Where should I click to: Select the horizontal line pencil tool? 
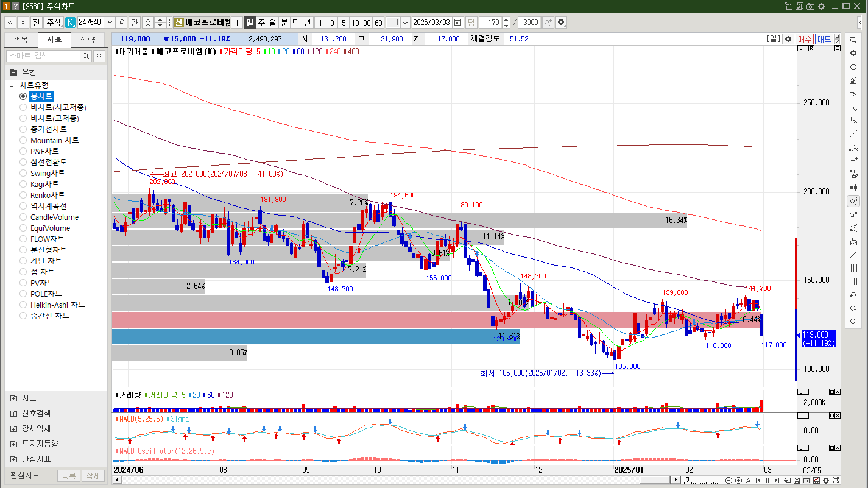coord(853,107)
